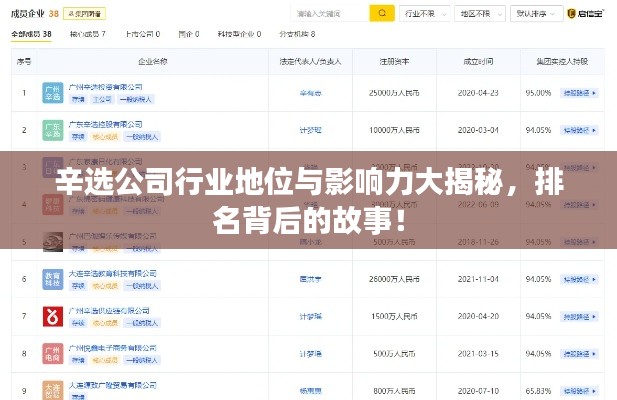Click the button beside 成员企业 38 title
Image resolution: width=617 pixels, height=400 pixels.
(88, 14)
